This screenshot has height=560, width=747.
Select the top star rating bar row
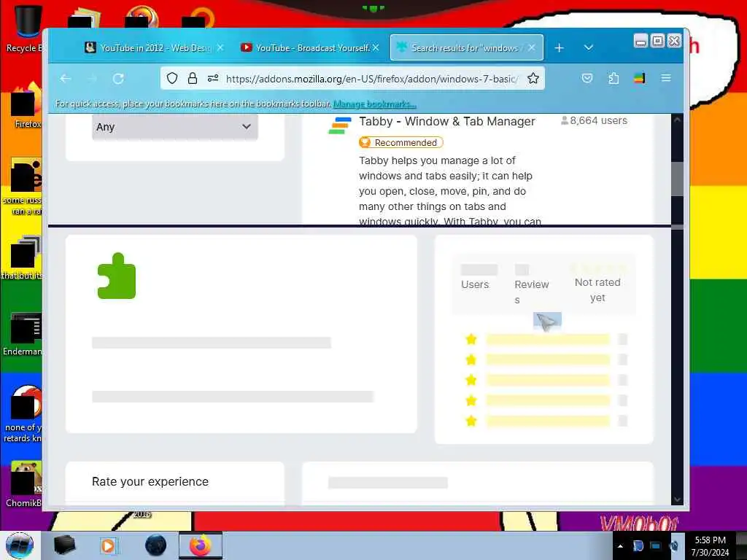[546, 340]
